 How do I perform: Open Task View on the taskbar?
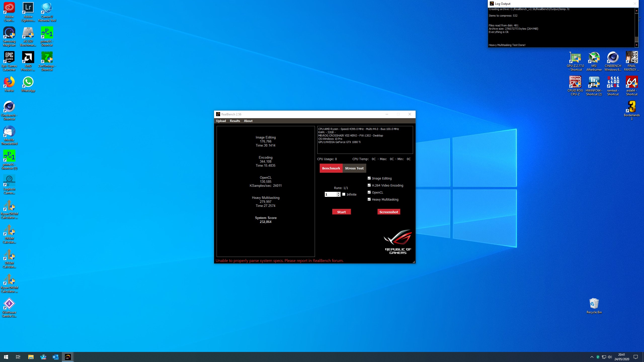18,357
